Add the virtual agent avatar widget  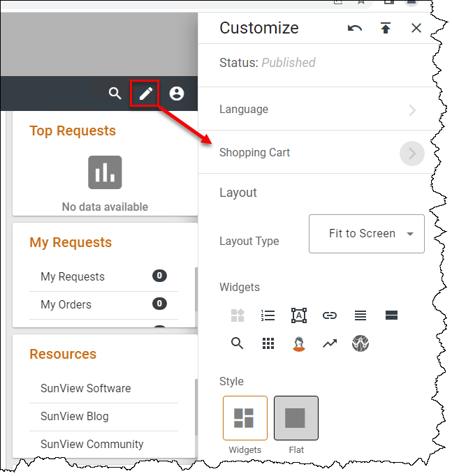click(299, 344)
